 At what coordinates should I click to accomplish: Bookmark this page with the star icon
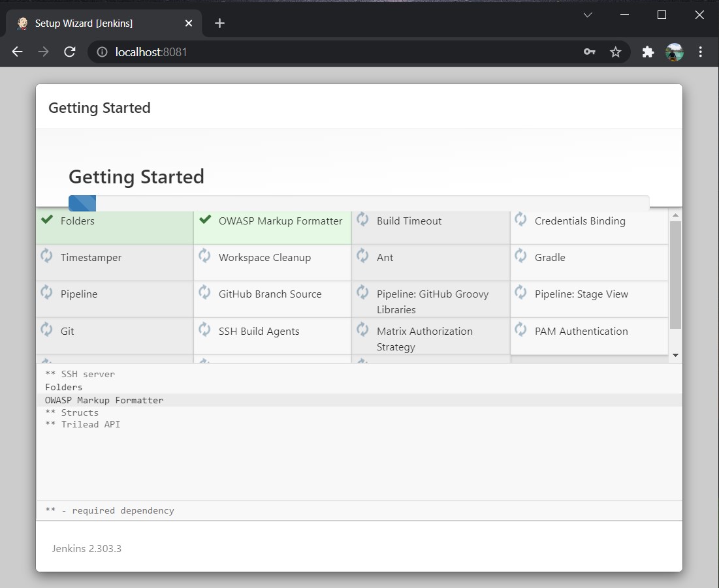click(x=615, y=52)
